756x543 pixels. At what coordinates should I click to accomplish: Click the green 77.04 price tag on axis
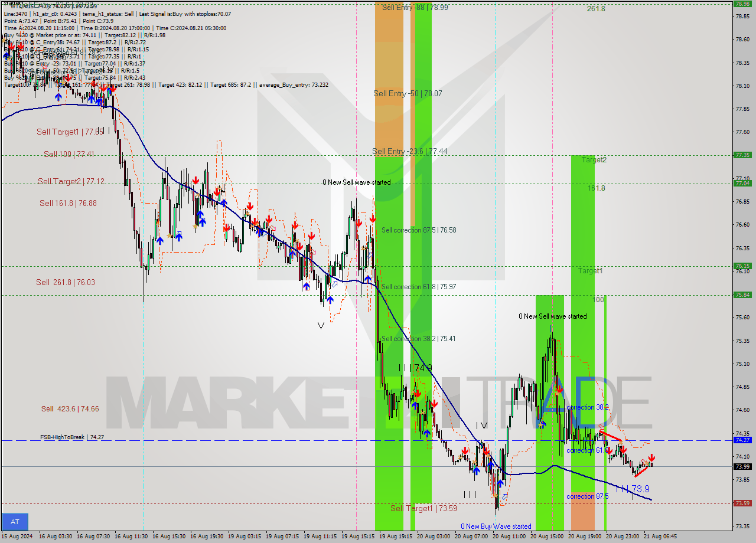(742, 183)
